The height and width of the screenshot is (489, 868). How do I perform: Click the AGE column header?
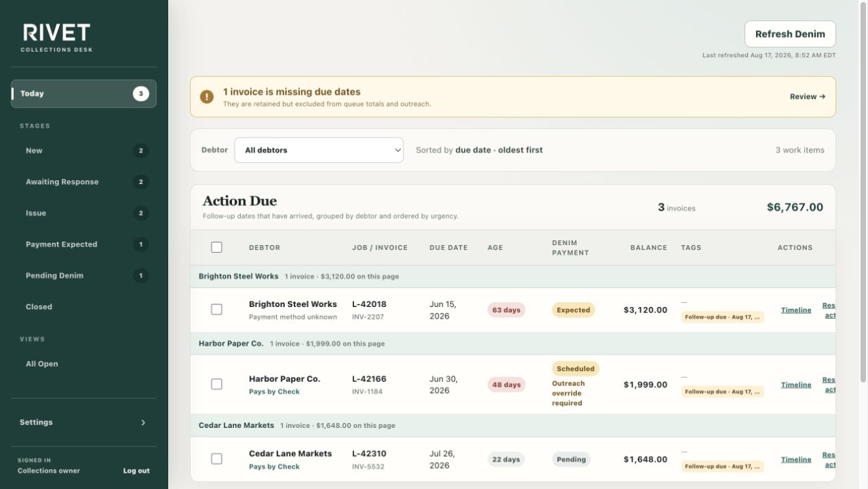coord(495,248)
